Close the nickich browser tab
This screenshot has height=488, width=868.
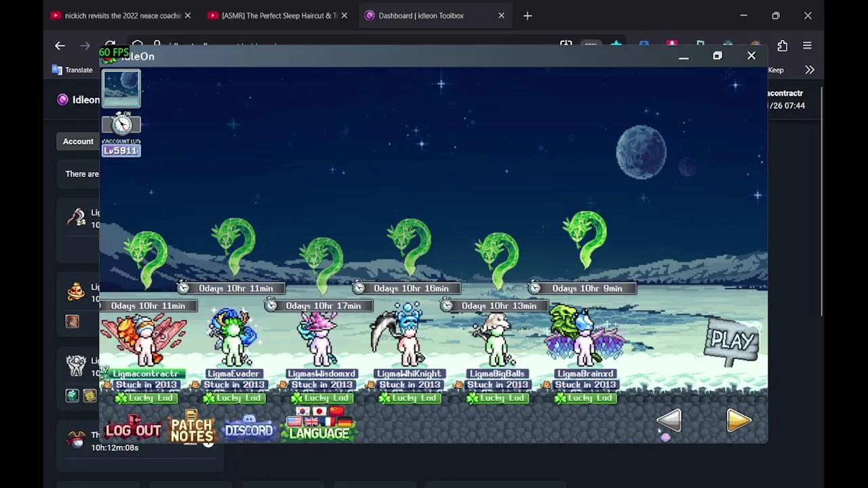(188, 16)
